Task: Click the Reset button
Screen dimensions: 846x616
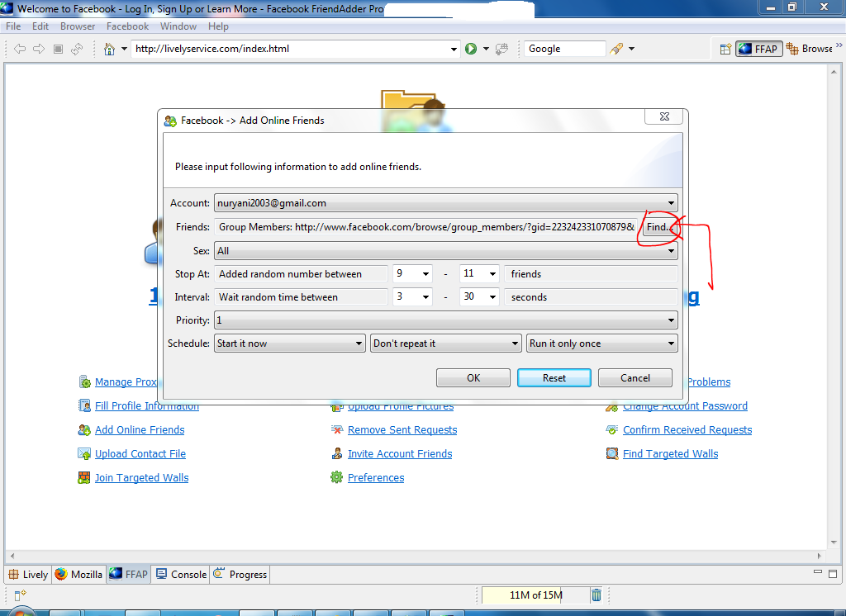Action: click(x=554, y=378)
